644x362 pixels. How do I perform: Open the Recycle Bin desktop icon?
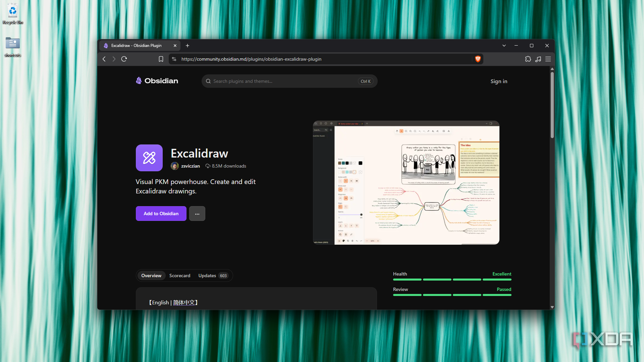pyautogui.click(x=13, y=14)
